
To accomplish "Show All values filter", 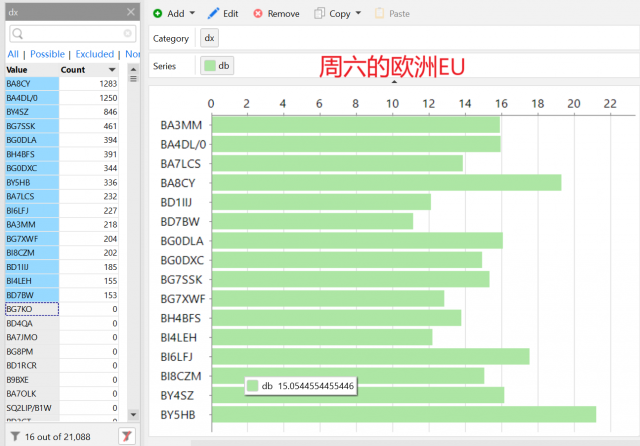I will (13, 54).
